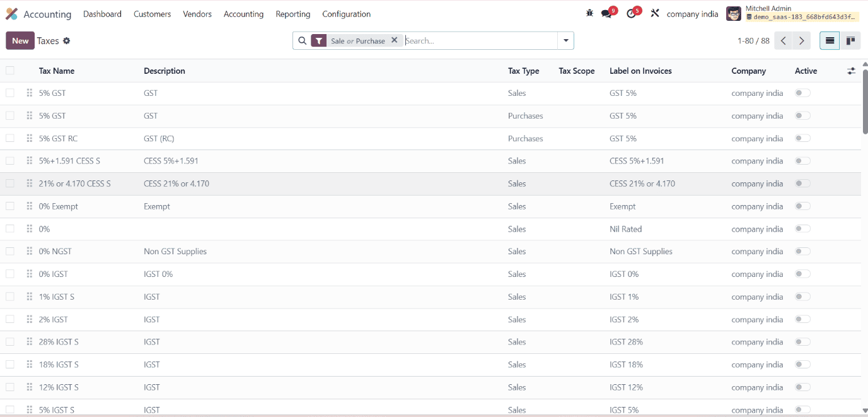Image resolution: width=868 pixels, height=417 pixels.
Task: Click the New button
Action: coord(20,40)
